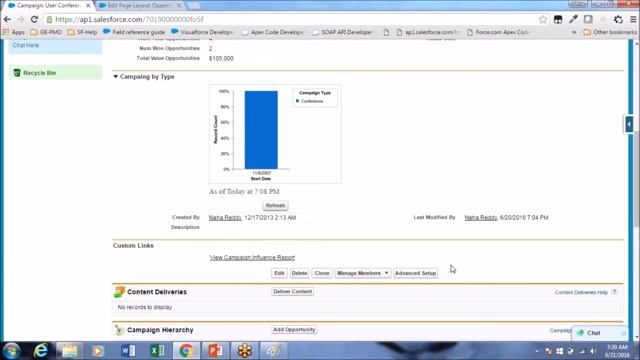This screenshot has height=360, width=640.
Task: Show hidden system tray icons
Action: 537,351
